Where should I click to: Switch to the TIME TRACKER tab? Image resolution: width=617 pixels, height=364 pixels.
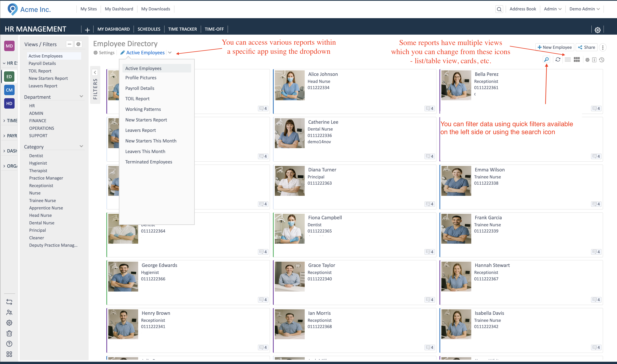(182, 29)
